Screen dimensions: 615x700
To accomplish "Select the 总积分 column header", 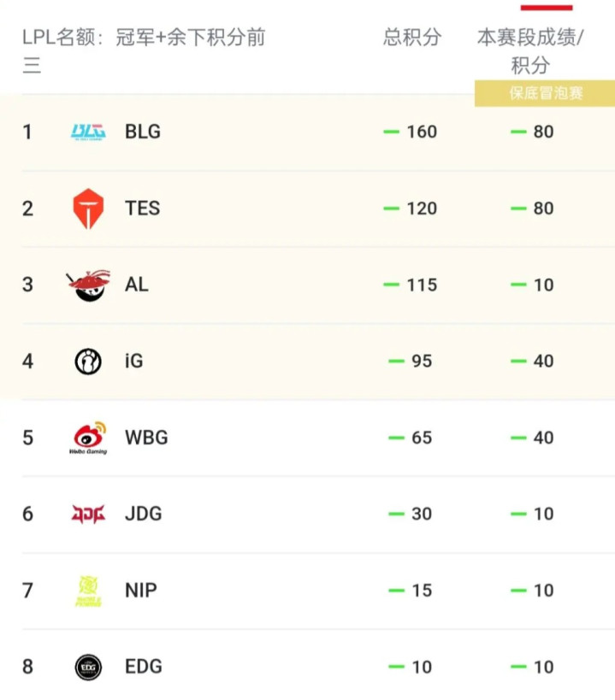I will [x=412, y=38].
